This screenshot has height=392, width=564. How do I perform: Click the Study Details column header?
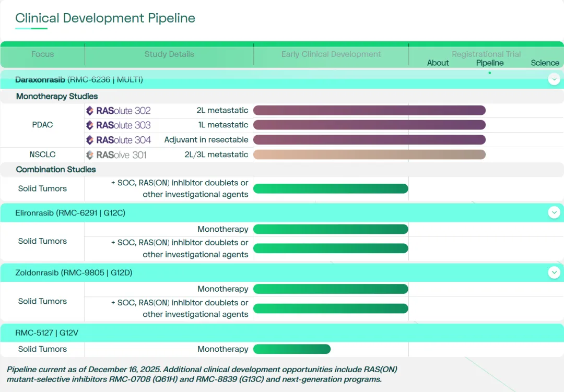click(169, 54)
